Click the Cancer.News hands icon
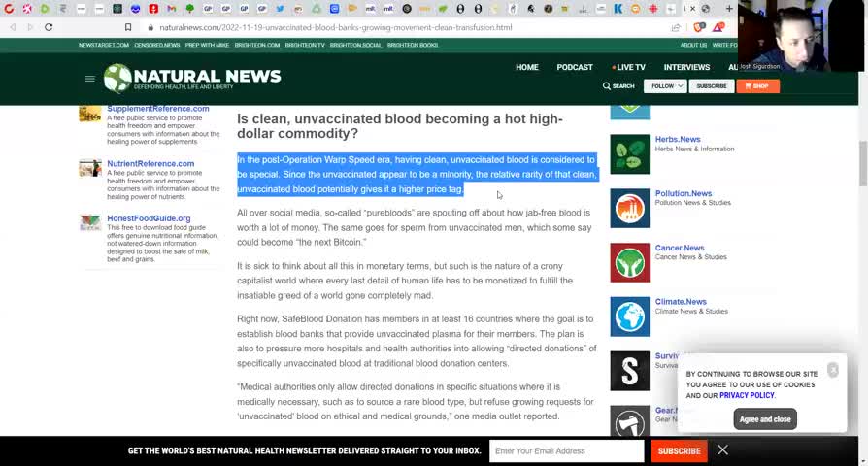868x466 pixels. click(629, 262)
